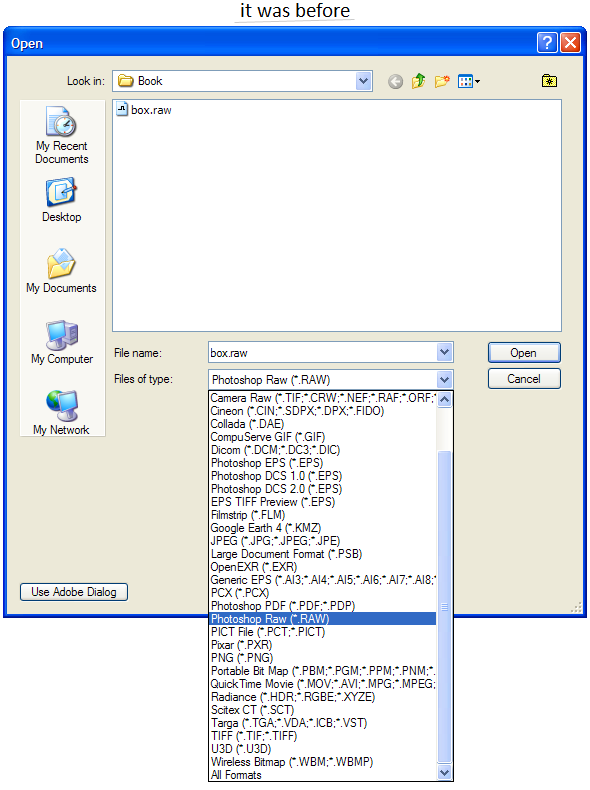Expand the Look in folder dropdown

tap(363, 81)
